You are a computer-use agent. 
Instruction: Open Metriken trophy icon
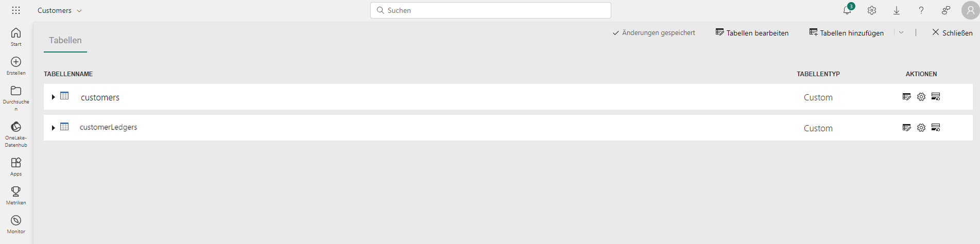point(16,195)
